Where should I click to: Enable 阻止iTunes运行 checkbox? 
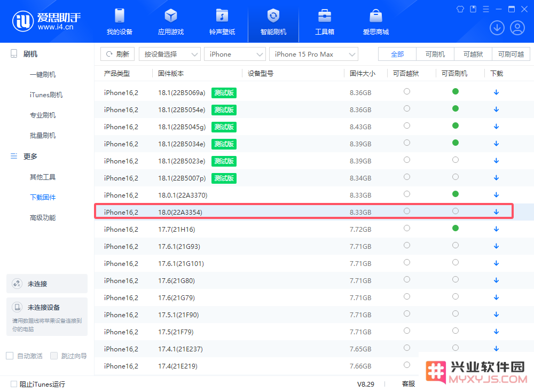tap(14, 384)
